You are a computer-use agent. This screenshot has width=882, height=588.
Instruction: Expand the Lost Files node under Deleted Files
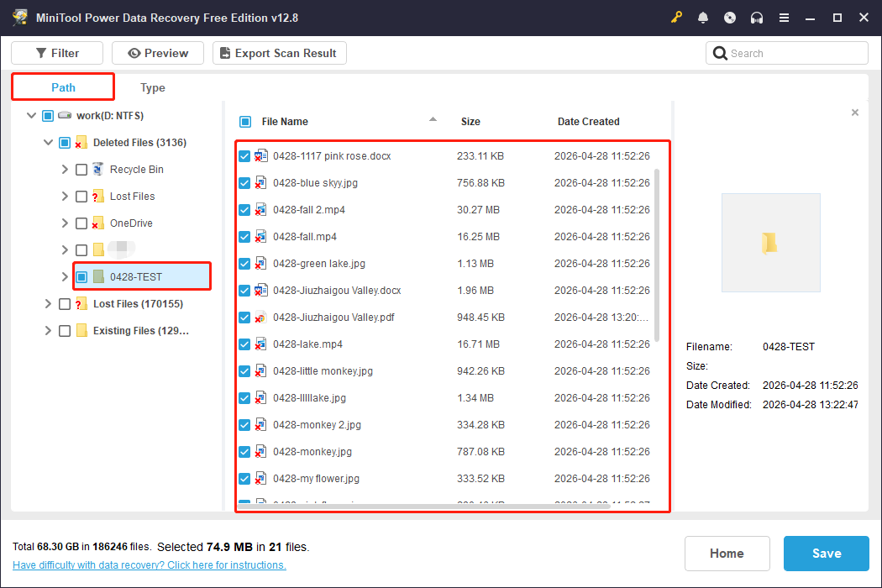pyautogui.click(x=65, y=197)
